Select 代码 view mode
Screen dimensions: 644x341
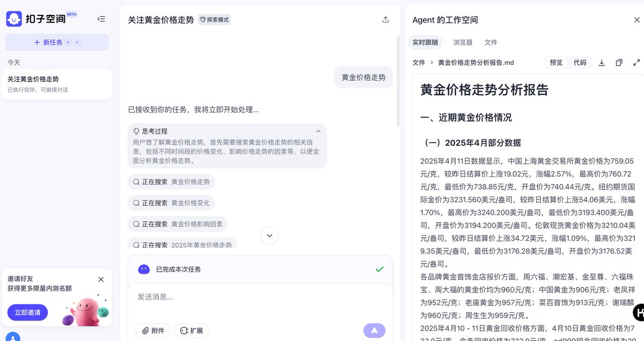pos(580,63)
